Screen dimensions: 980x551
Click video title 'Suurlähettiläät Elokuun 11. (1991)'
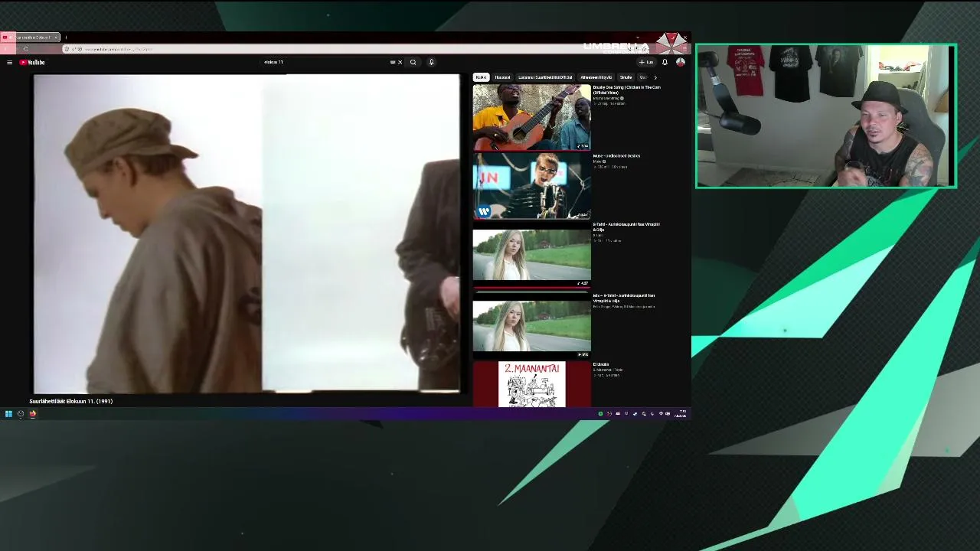(x=71, y=401)
